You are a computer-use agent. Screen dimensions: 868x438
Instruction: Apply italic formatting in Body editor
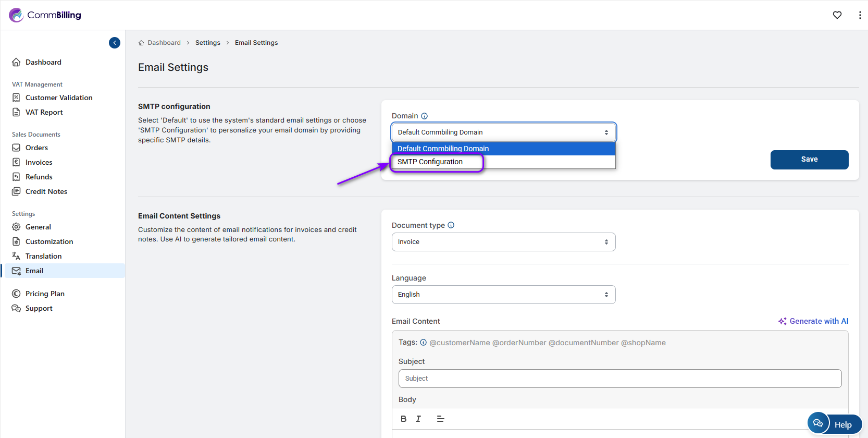[x=418, y=419]
